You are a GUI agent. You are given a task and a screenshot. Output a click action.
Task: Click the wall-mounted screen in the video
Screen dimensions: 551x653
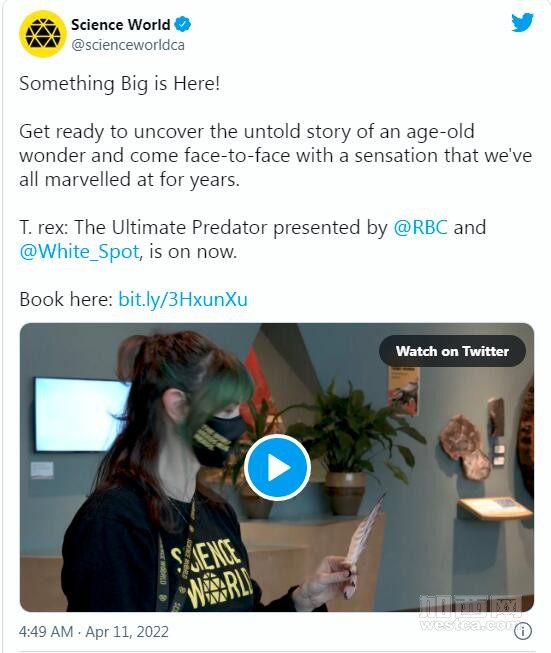(x=82, y=414)
